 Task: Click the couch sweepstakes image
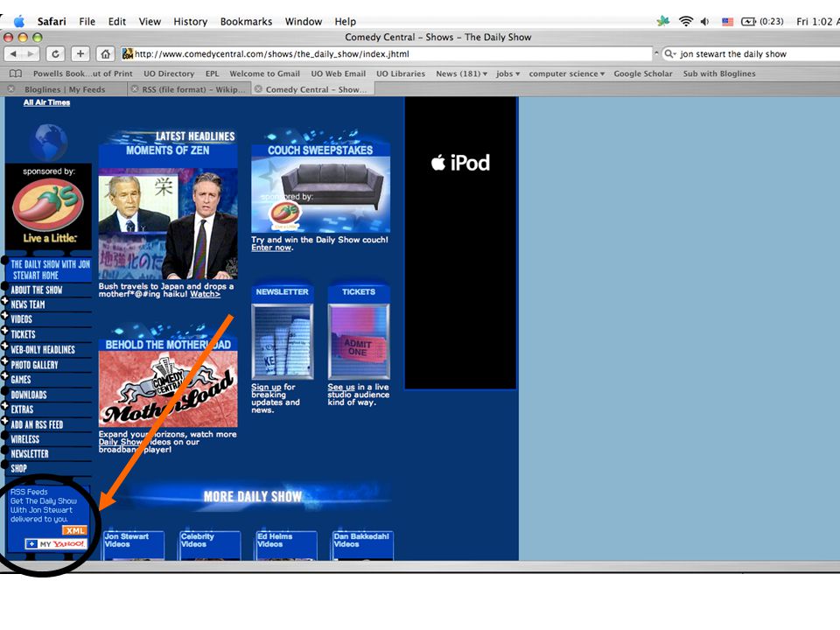click(x=320, y=194)
